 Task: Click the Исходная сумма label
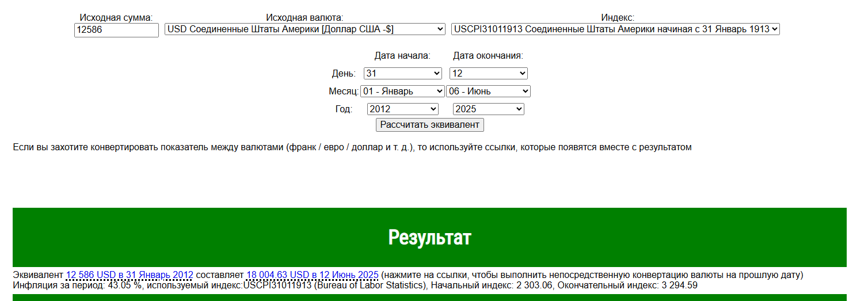[116, 17]
